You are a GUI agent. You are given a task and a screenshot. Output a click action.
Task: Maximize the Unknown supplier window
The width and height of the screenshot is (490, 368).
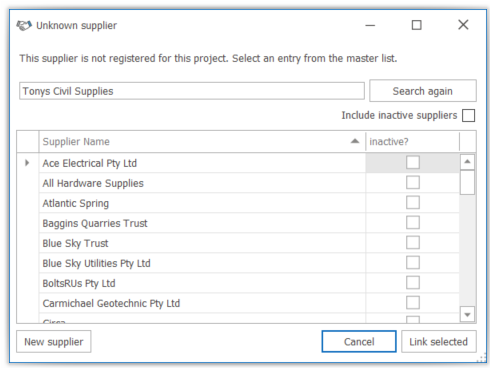(x=416, y=25)
